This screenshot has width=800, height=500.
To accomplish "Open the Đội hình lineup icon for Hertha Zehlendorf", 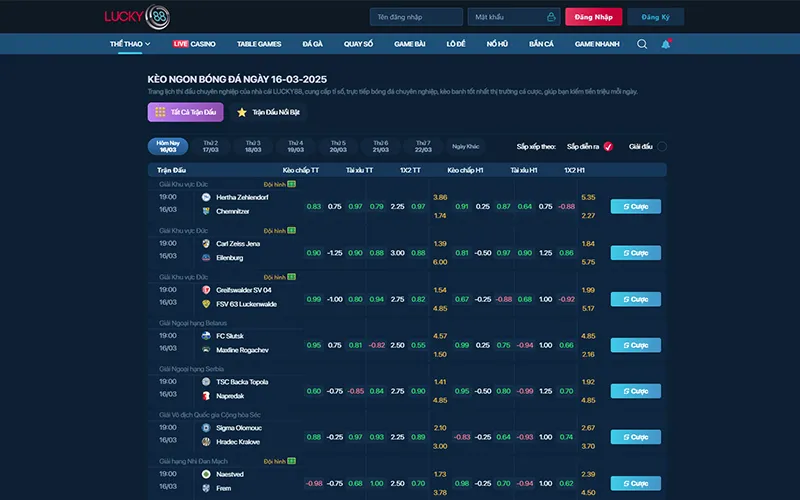I will (x=292, y=185).
